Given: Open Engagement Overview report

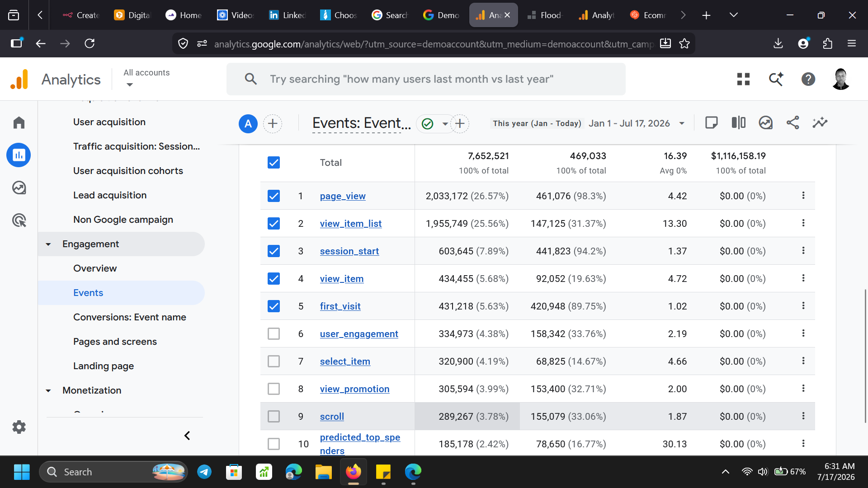Looking at the screenshot, I should pyautogui.click(x=95, y=268).
